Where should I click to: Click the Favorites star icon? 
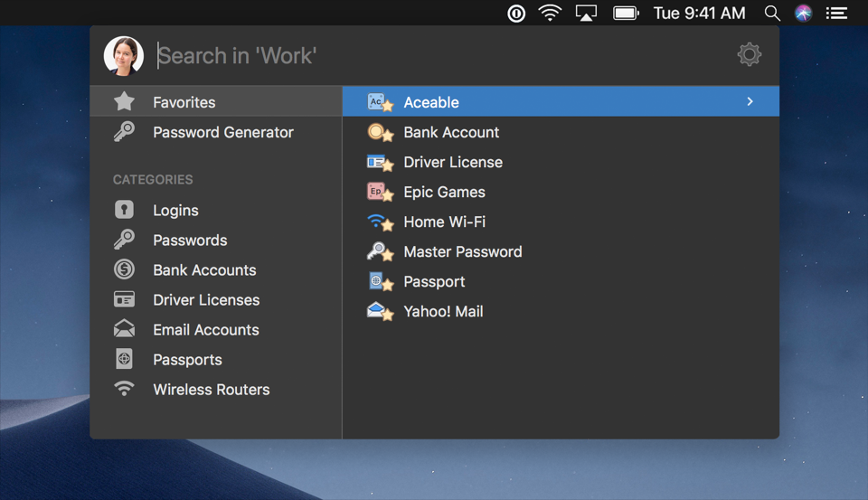click(124, 101)
